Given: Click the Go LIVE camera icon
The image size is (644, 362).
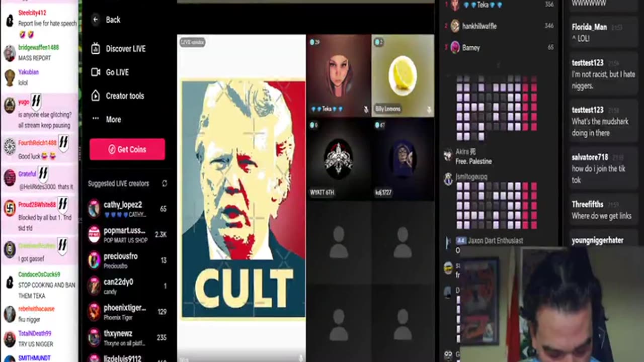Looking at the screenshot, I should [96, 72].
